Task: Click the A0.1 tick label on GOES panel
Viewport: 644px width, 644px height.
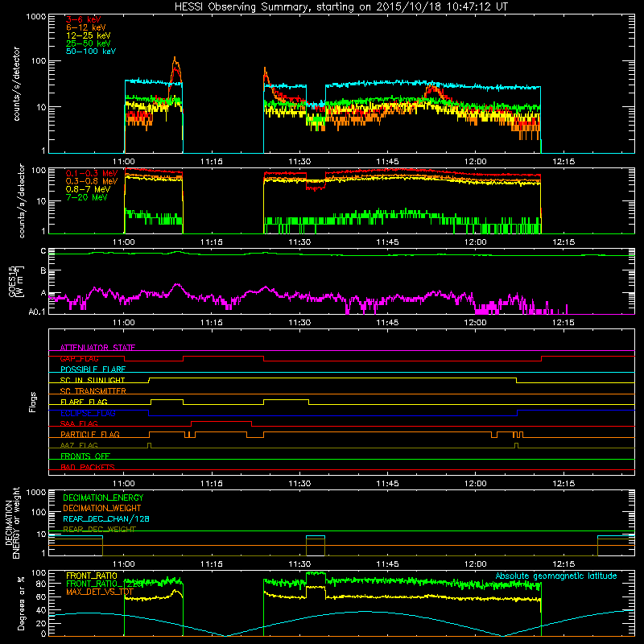Action: (37, 312)
